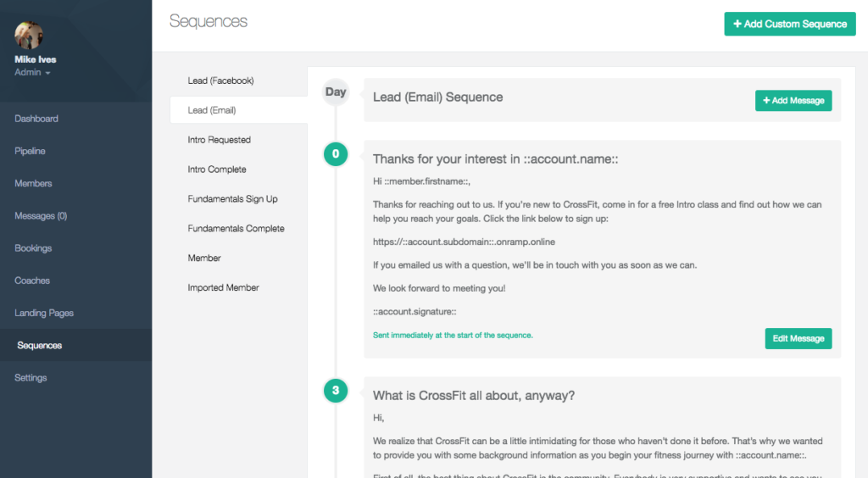Click the Day label circle
The image size is (868, 478).
[336, 92]
